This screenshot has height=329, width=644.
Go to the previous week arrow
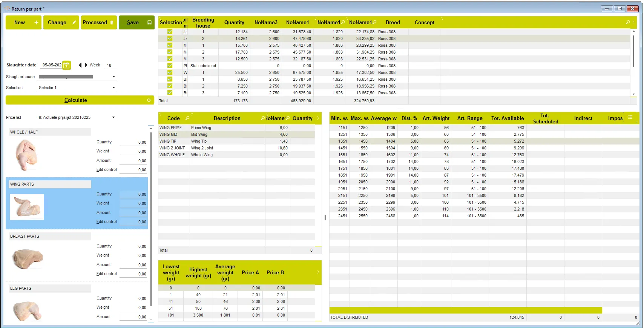point(80,65)
